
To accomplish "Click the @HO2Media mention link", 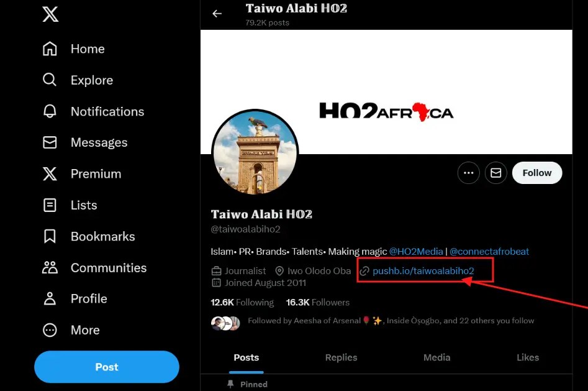I will click(416, 251).
